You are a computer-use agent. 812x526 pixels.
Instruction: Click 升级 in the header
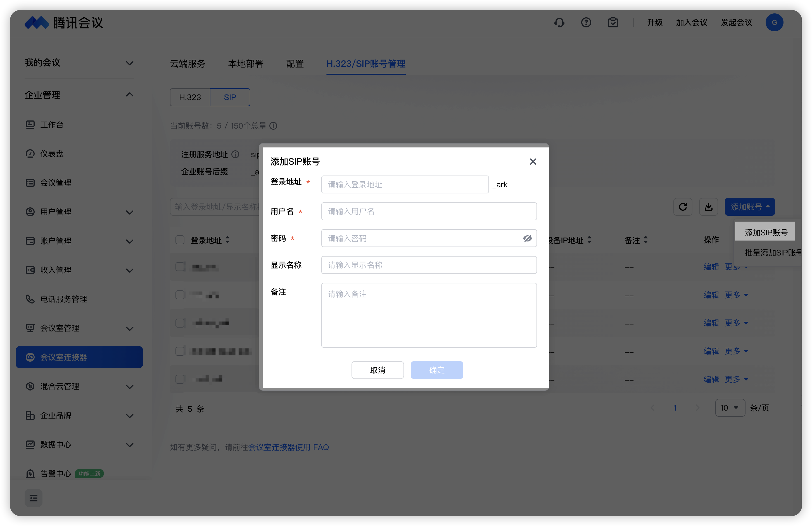click(x=655, y=23)
